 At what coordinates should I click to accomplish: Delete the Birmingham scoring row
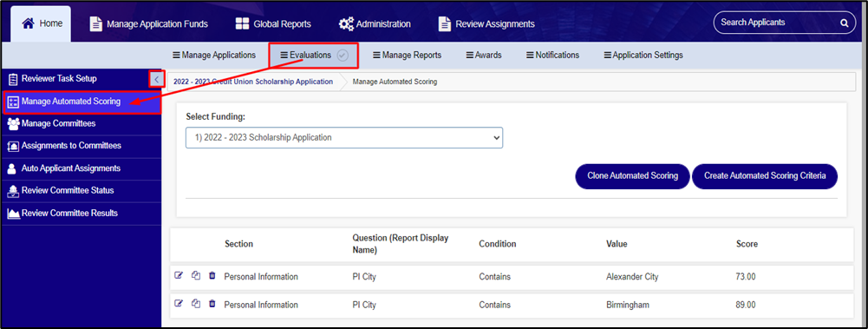212,304
